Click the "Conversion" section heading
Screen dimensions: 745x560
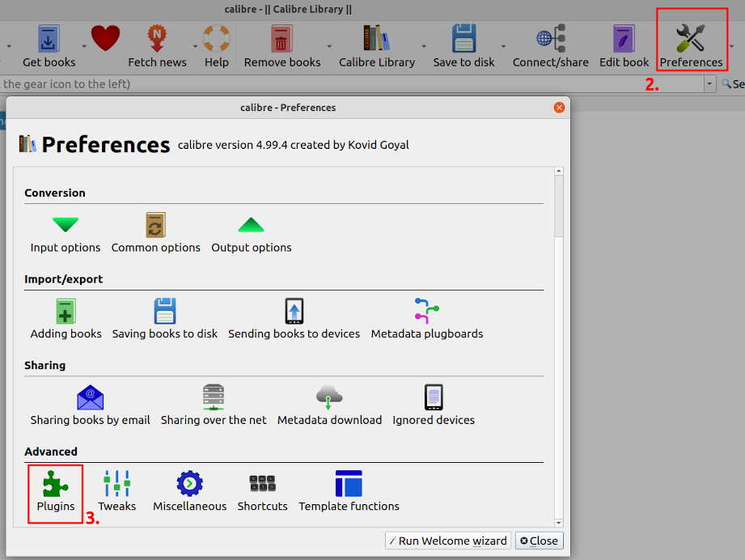[55, 193]
